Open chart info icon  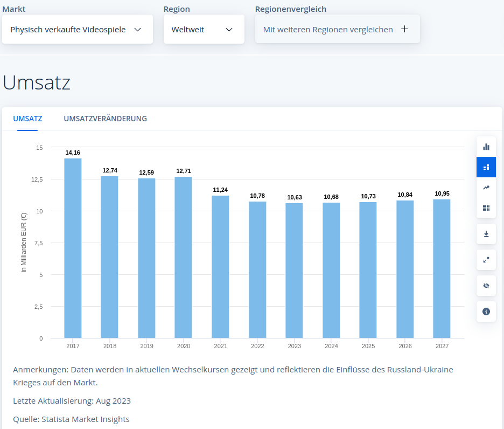(x=486, y=312)
